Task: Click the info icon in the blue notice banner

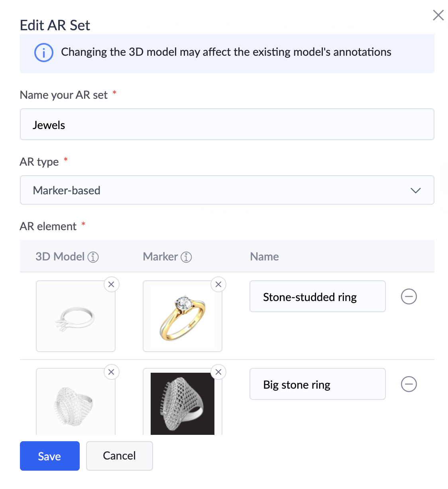Action: coord(44,53)
